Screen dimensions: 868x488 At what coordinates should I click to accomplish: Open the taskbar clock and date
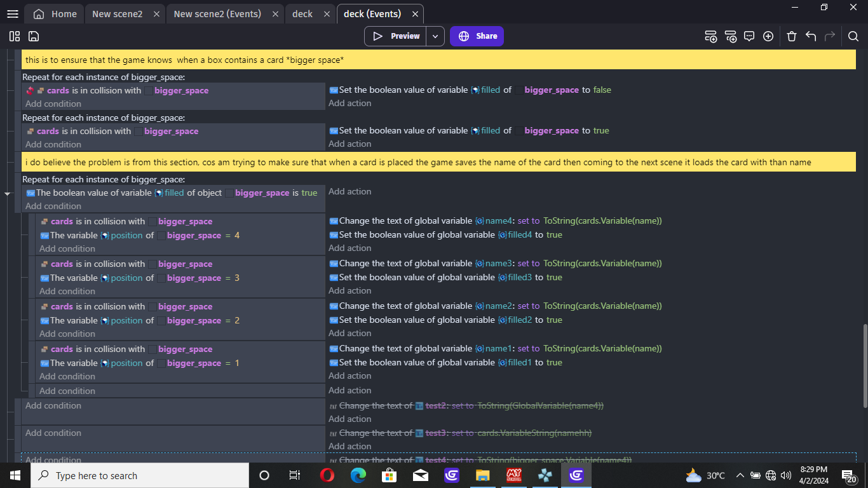click(x=813, y=475)
